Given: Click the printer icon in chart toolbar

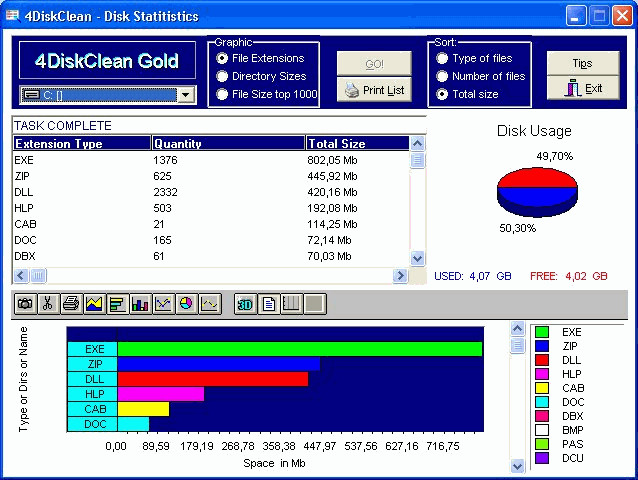Looking at the screenshot, I should click(x=71, y=304).
